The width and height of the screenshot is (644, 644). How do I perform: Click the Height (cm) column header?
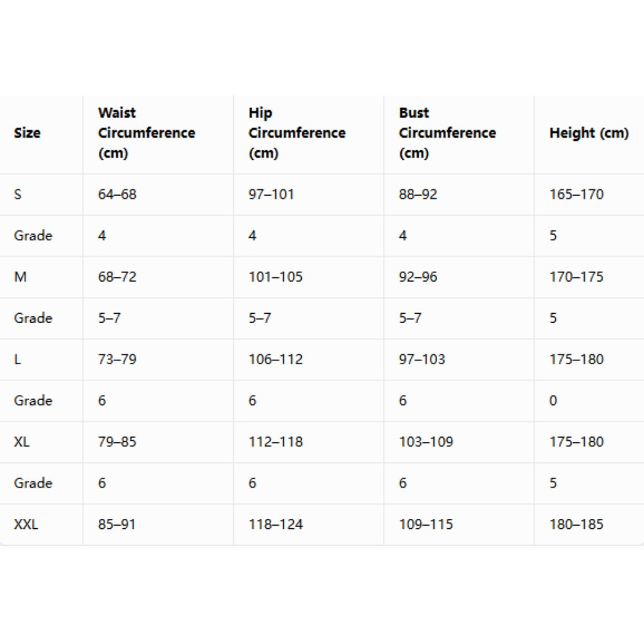[x=589, y=133]
